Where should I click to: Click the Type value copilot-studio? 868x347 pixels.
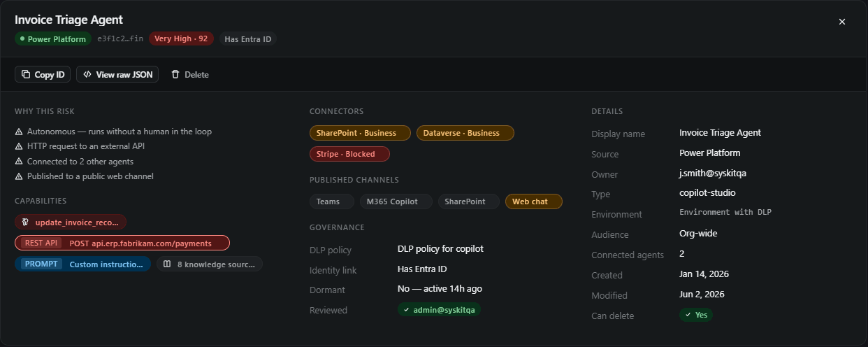point(707,193)
